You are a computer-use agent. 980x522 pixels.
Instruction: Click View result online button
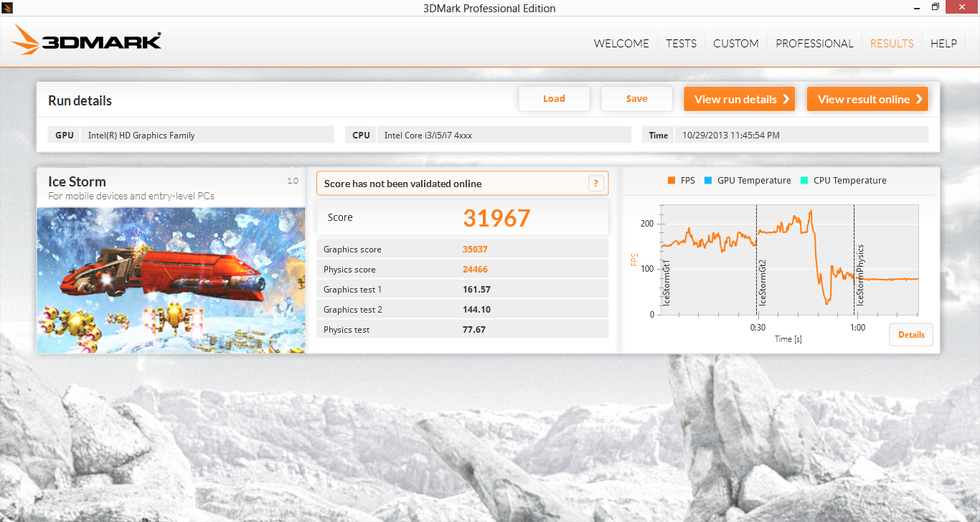pos(867,99)
